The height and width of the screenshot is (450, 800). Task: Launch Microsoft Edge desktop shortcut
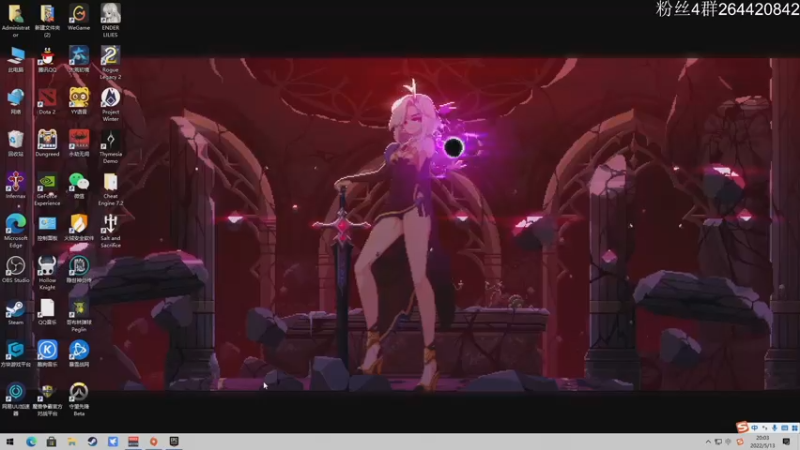click(15, 231)
